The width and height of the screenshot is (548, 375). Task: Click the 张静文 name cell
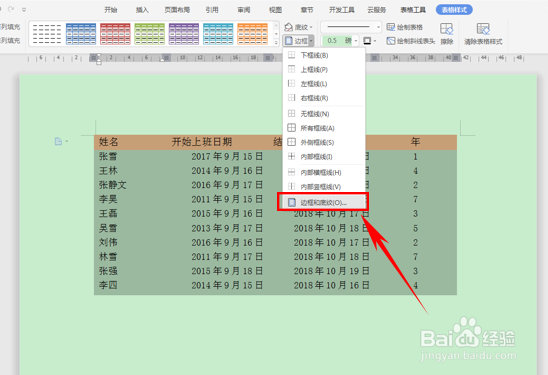tap(113, 185)
